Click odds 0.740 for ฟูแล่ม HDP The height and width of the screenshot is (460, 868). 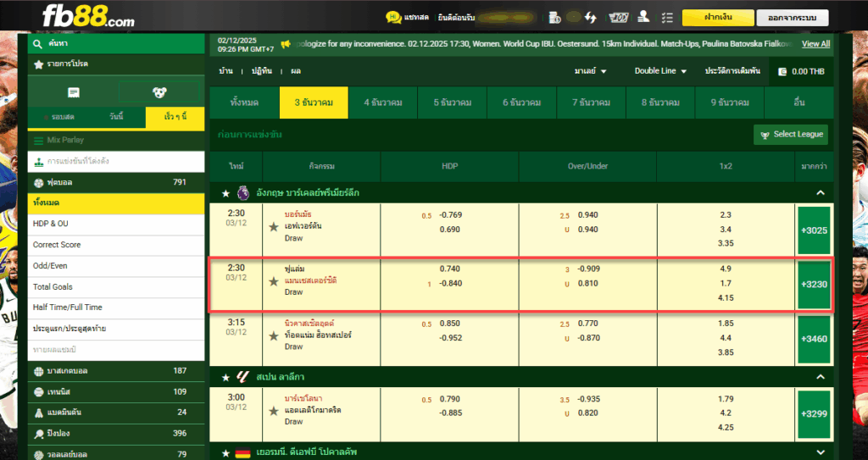pos(449,269)
